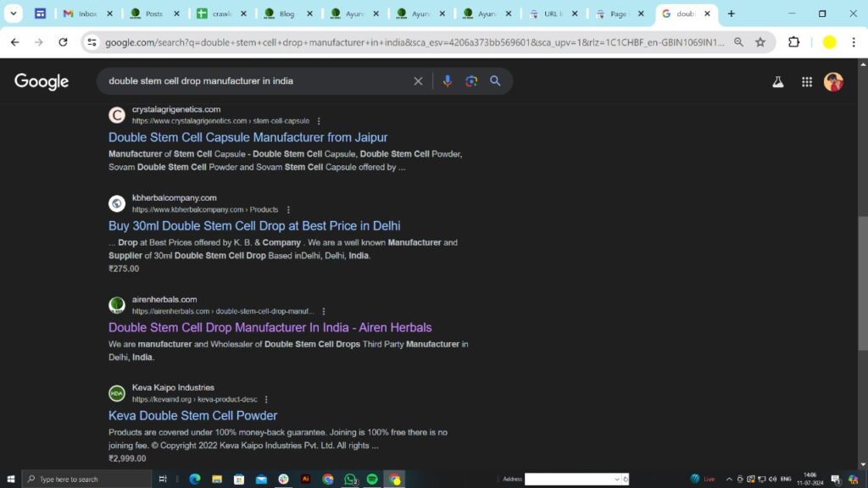Open Task View on the taskbar
Screen dimensions: 868x488
point(163,480)
